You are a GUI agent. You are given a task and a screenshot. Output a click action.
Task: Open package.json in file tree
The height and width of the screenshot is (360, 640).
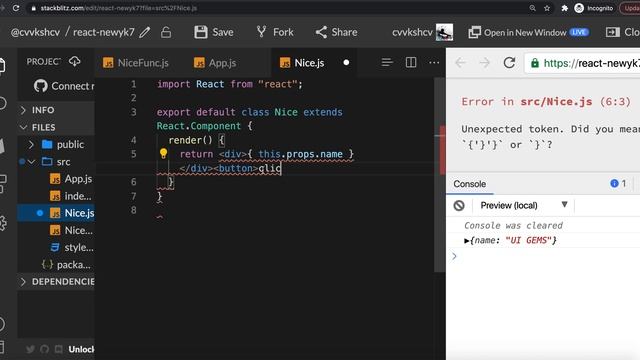tap(67, 264)
